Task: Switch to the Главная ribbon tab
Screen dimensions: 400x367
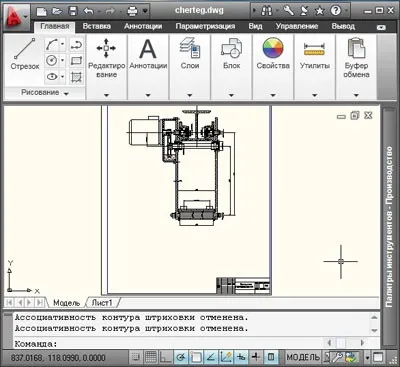Action: click(55, 26)
